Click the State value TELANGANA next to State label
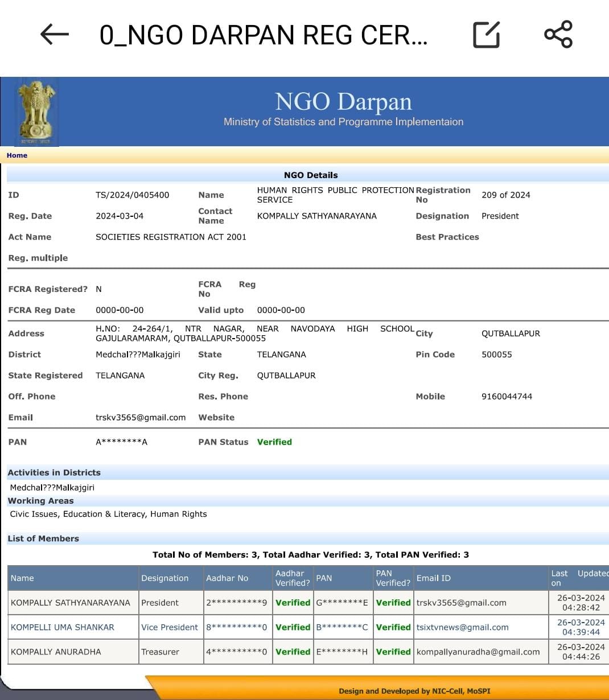Screen dimensions: 609x700 click(x=281, y=355)
